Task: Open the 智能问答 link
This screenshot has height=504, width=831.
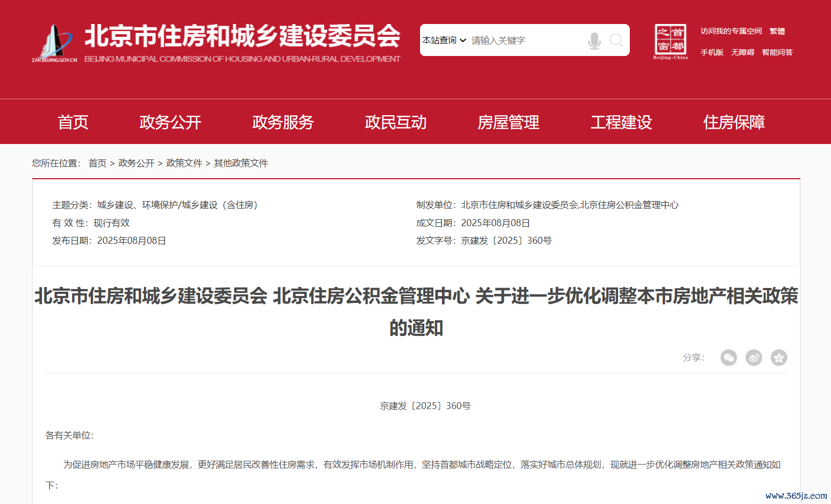Action: coord(777,52)
